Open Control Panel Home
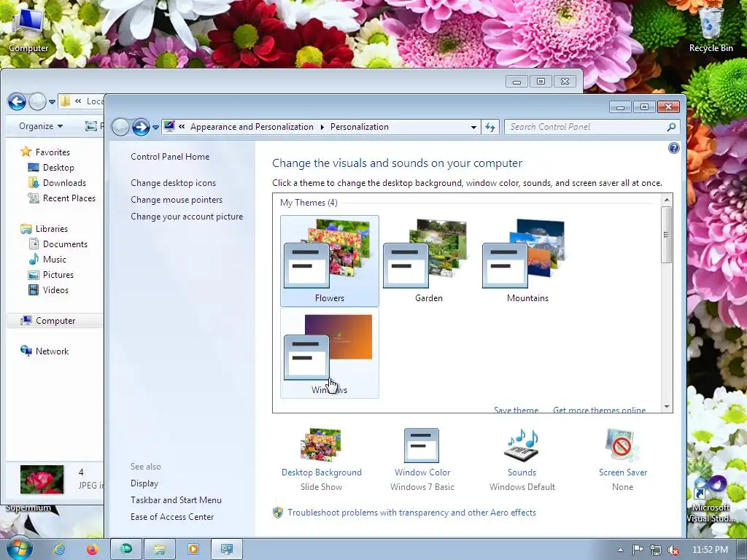Image resolution: width=747 pixels, height=560 pixels. 170,157
